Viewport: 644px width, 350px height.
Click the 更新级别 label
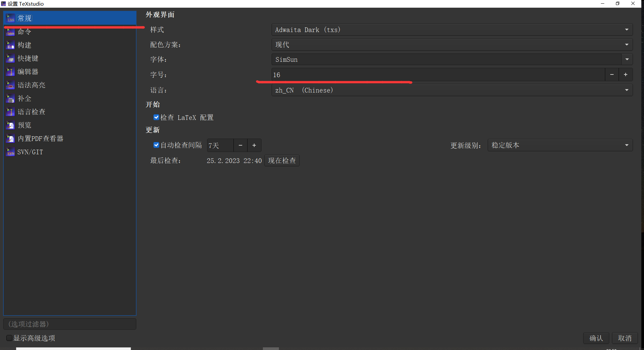466,146
